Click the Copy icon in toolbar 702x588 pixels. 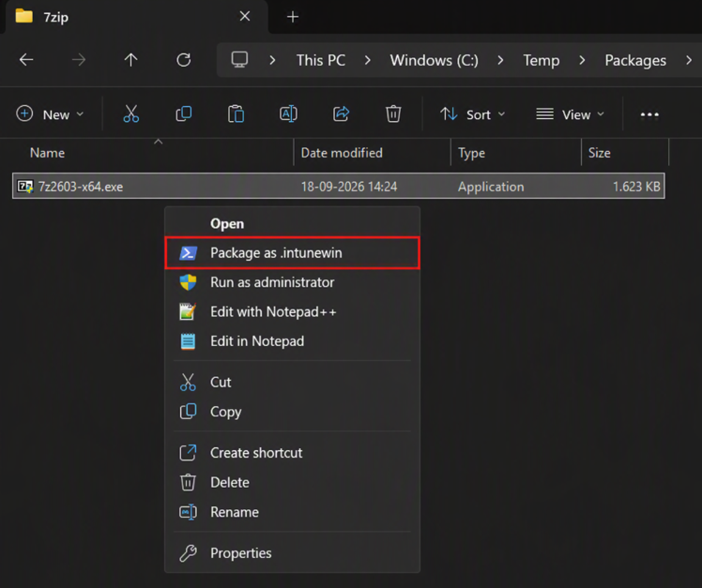coord(184,114)
